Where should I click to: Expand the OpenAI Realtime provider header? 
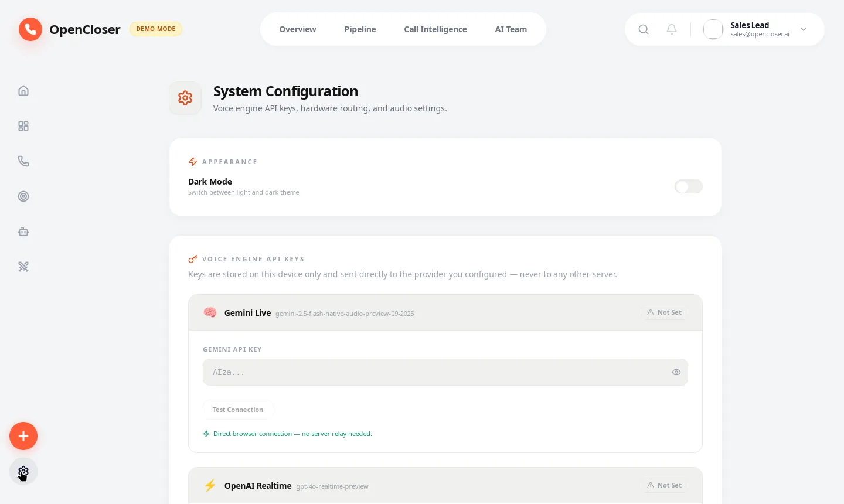pos(445,485)
